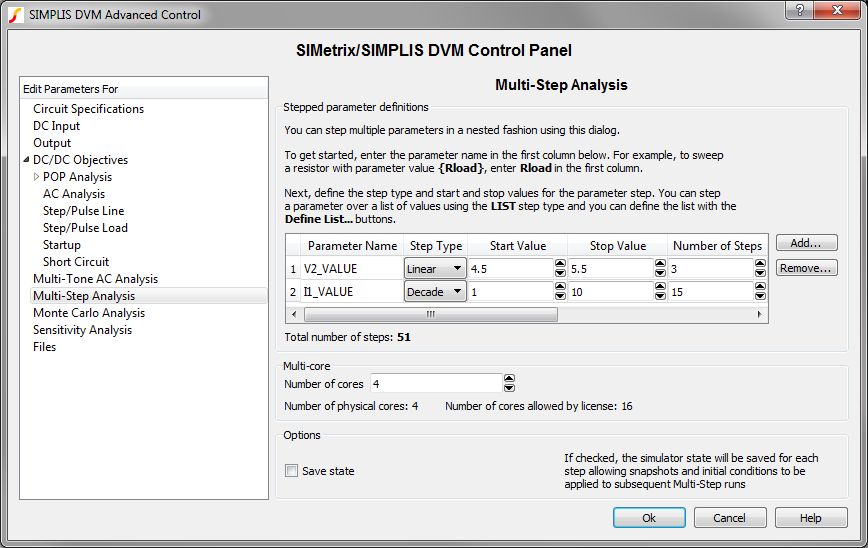Click the SIMPLIS app icon in title bar
This screenshot has width=868, height=548.
[x=15, y=14]
